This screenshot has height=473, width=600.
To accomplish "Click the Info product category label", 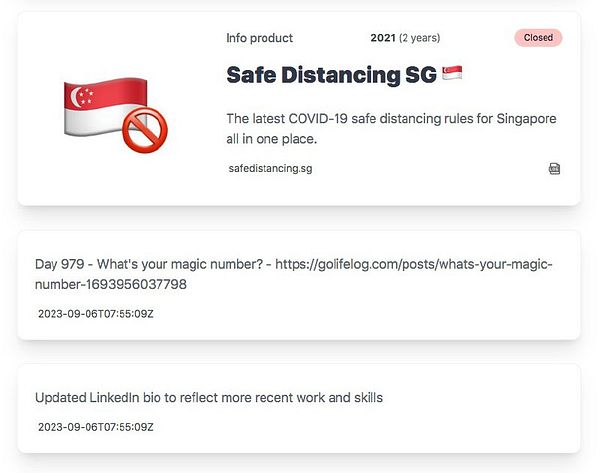I will [259, 38].
